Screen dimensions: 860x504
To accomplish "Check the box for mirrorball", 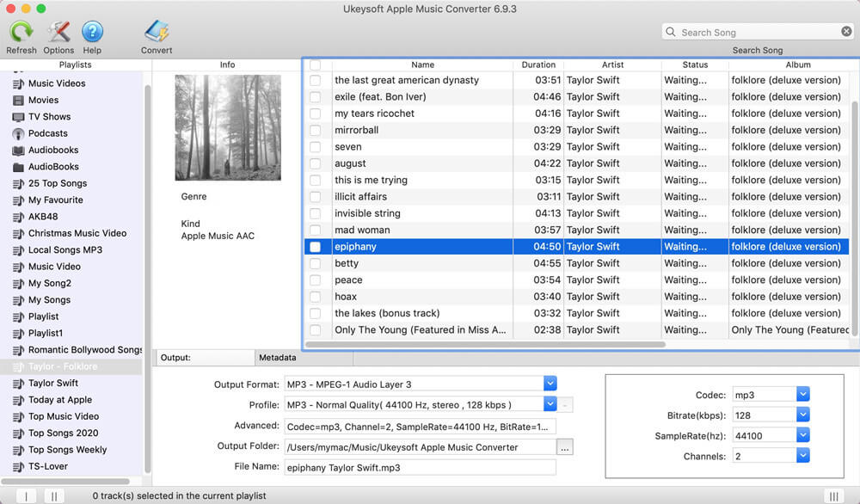I will click(315, 131).
